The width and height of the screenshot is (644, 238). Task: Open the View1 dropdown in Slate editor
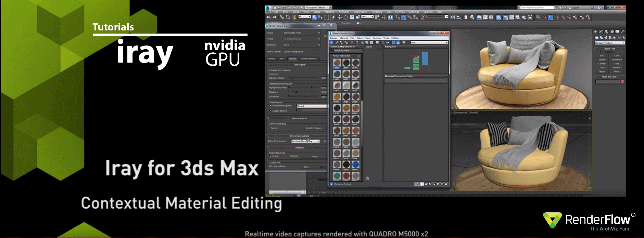click(x=429, y=42)
